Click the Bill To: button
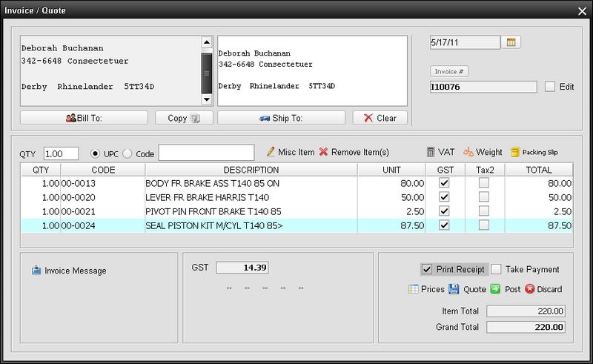 click(x=84, y=118)
